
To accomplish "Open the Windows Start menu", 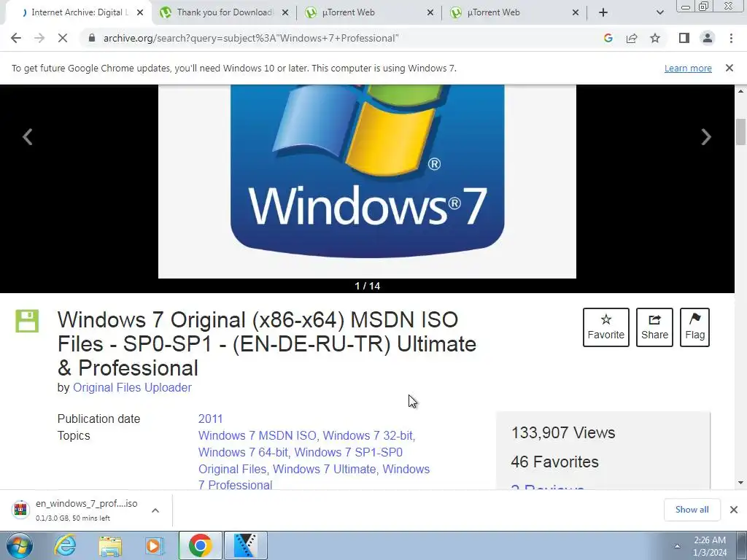I will (x=20, y=545).
